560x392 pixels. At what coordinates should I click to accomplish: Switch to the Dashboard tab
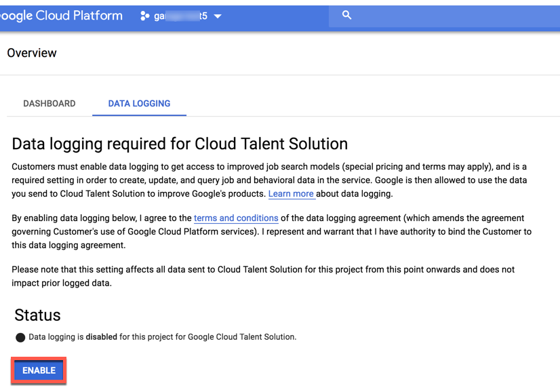[x=49, y=104]
